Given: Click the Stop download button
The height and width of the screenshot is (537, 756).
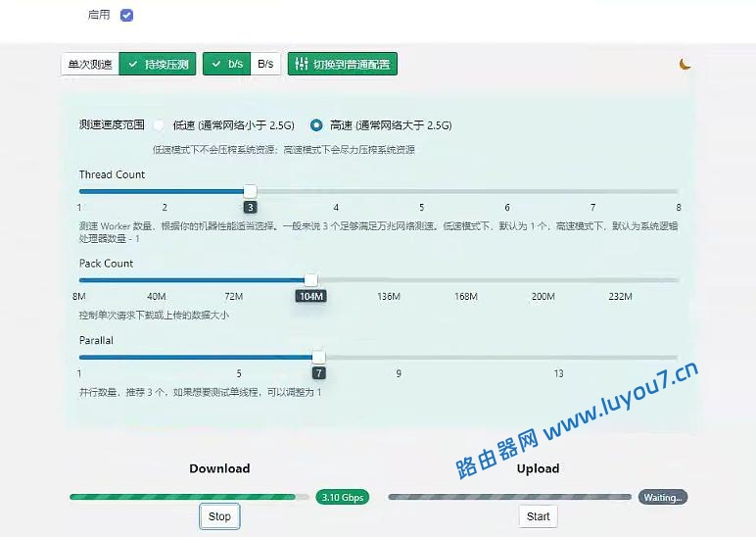Looking at the screenshot, I should [x=219, y=516].
